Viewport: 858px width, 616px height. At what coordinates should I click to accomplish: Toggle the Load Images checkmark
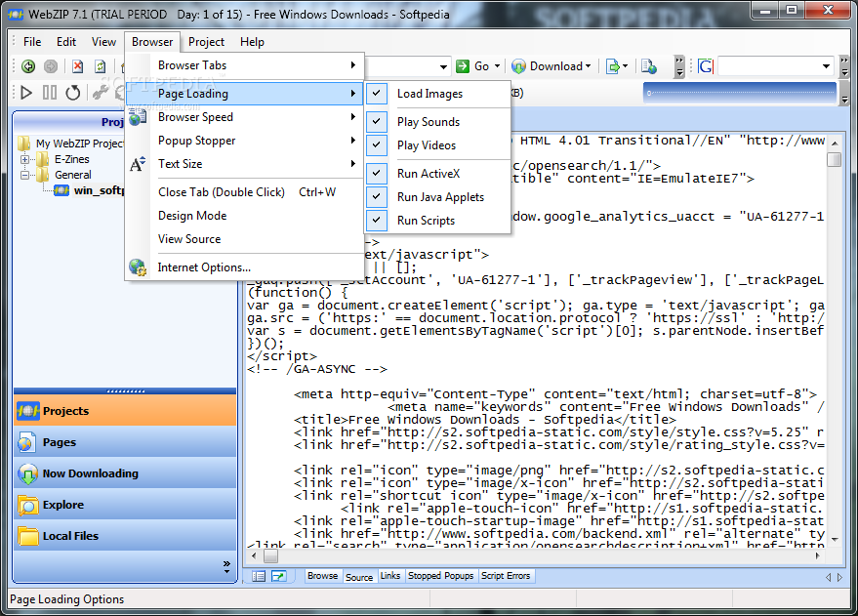tap(377, 94)
